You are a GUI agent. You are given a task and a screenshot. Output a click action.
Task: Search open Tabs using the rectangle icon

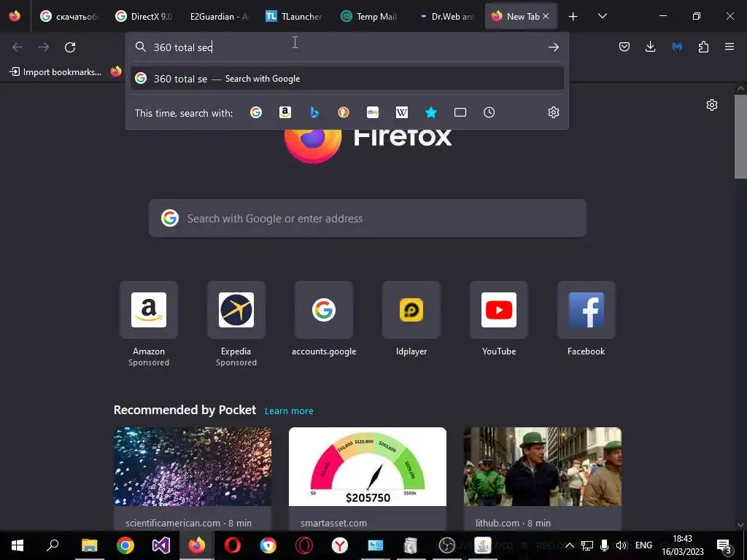coord(460,112)
